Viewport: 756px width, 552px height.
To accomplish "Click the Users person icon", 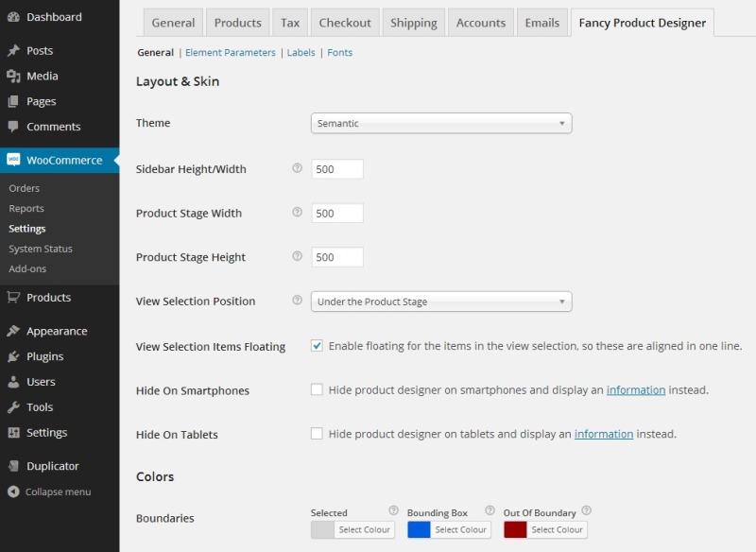I will point(13,382).
